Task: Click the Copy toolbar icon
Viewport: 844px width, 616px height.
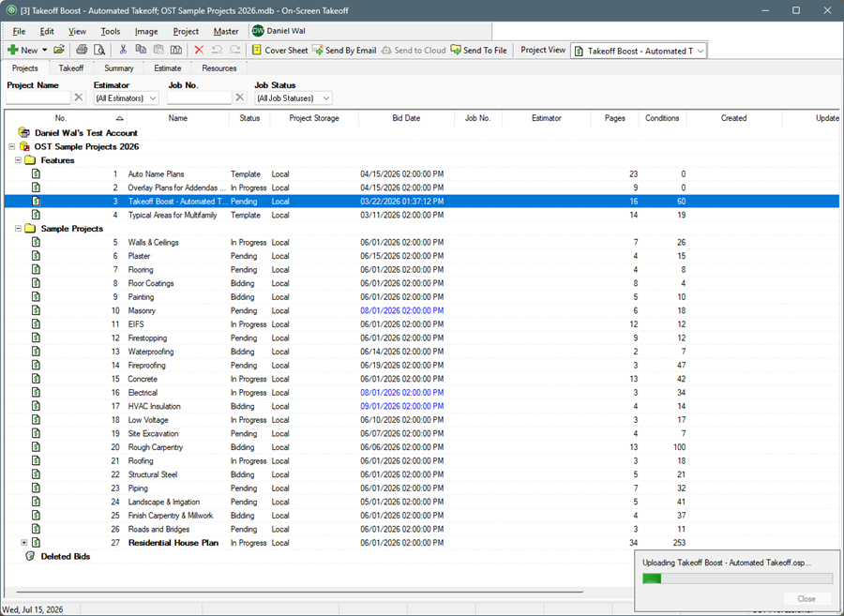Action: click(141, 50)
